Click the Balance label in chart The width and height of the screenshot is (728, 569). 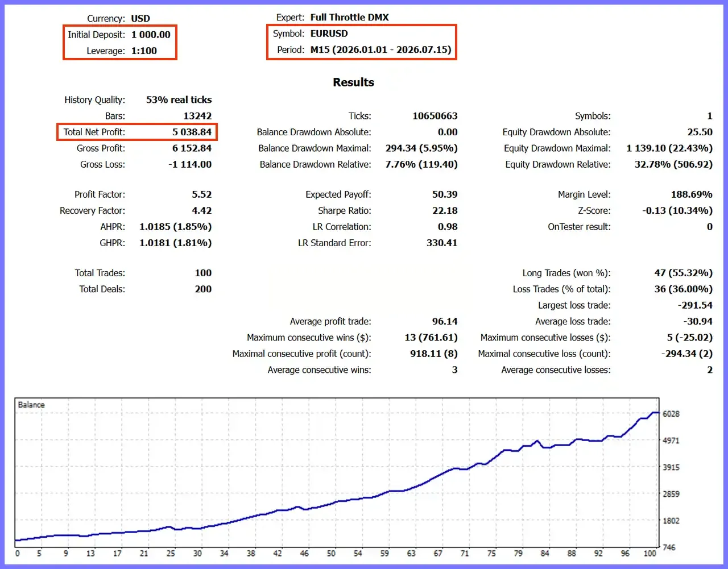tap(31, 405)
